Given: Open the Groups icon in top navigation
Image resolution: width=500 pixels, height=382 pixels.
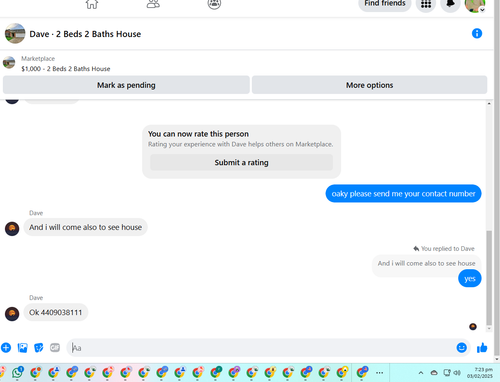Looking at the screenshot, I should [x=214, y=4].
